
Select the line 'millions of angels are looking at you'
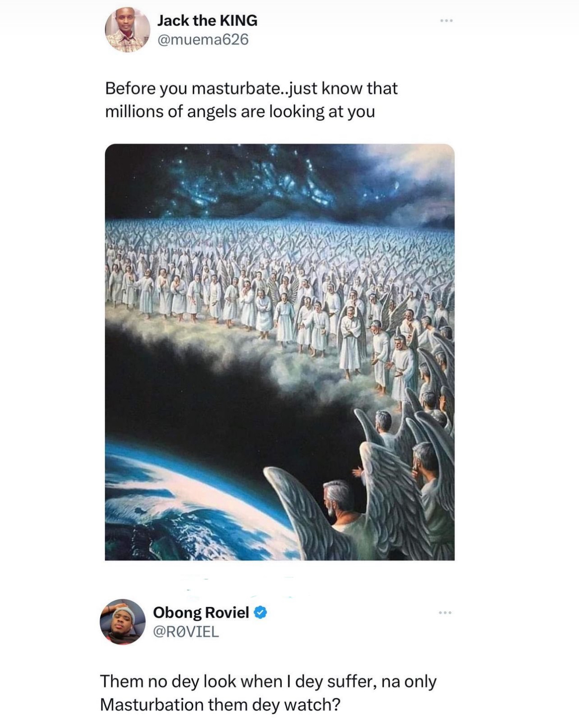click(240, 112)
